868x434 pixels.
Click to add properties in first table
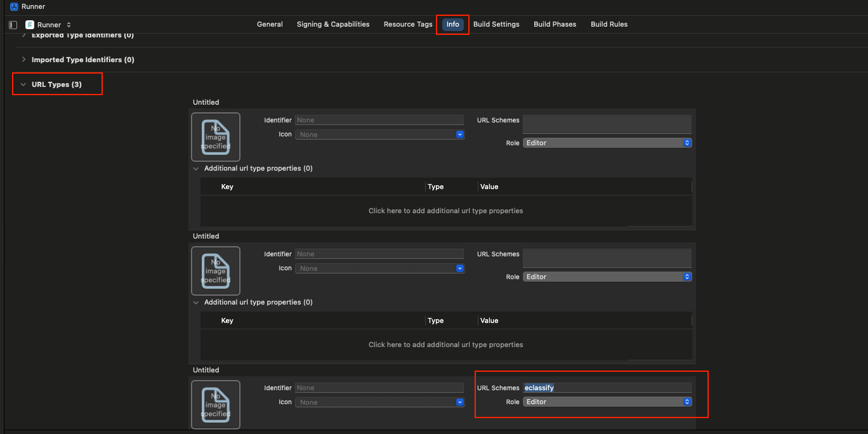click(445, 211)
